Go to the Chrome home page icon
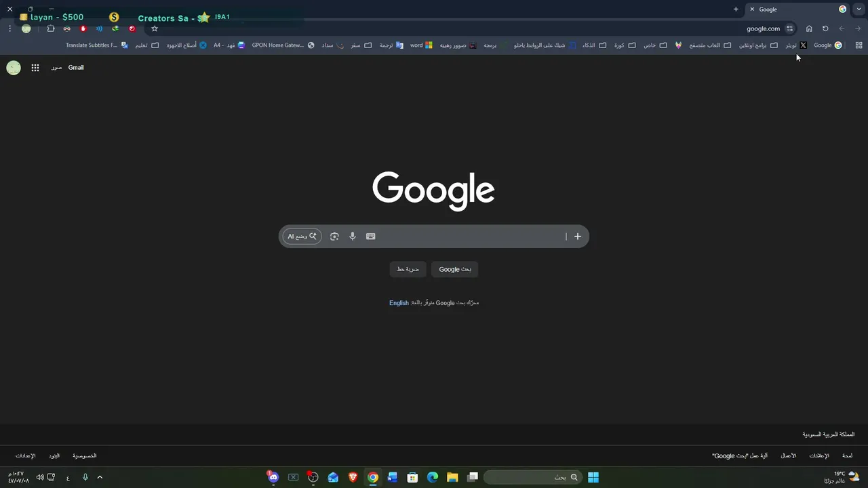Screen dimensions: 868x488 click(809, 28)
